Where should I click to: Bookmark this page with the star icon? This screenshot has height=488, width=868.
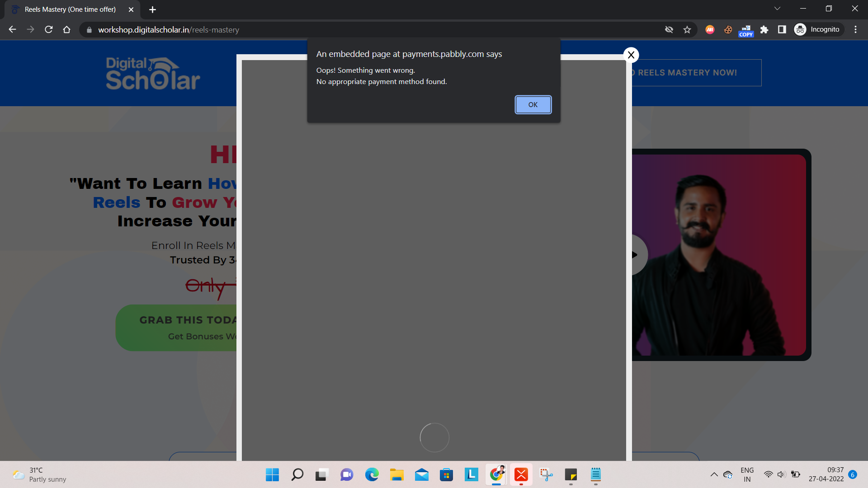pyautogui.click(x=687, y=30)
